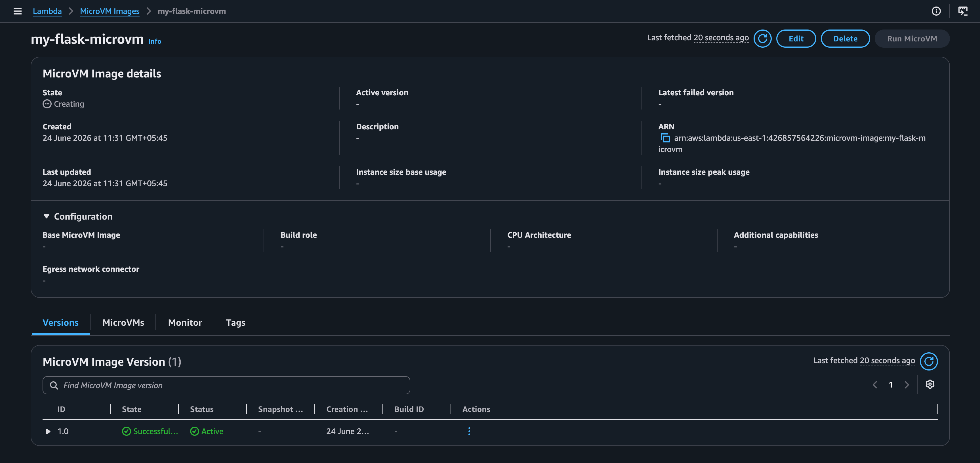This screenshot has height=463, width=980.
Task: Open the CloudShell icon at the top right
Action: click(x=962, y=11)
